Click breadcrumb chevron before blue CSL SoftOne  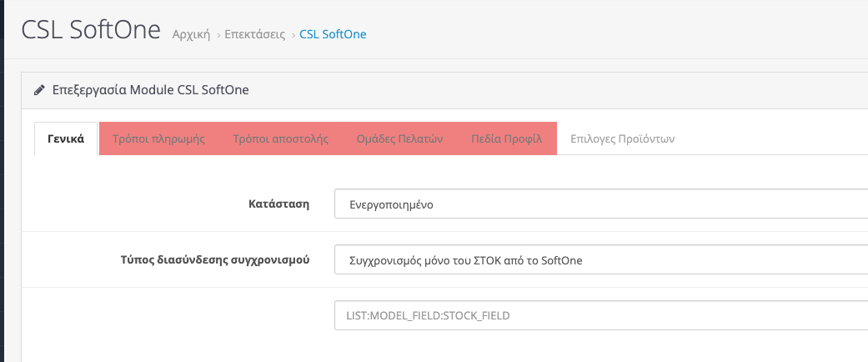294,35
